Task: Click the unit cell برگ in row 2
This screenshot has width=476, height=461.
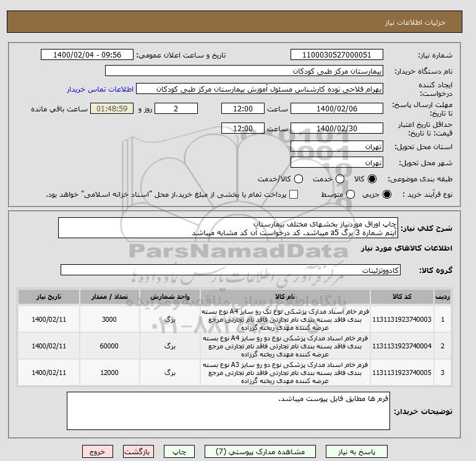Action: [170, 346]
